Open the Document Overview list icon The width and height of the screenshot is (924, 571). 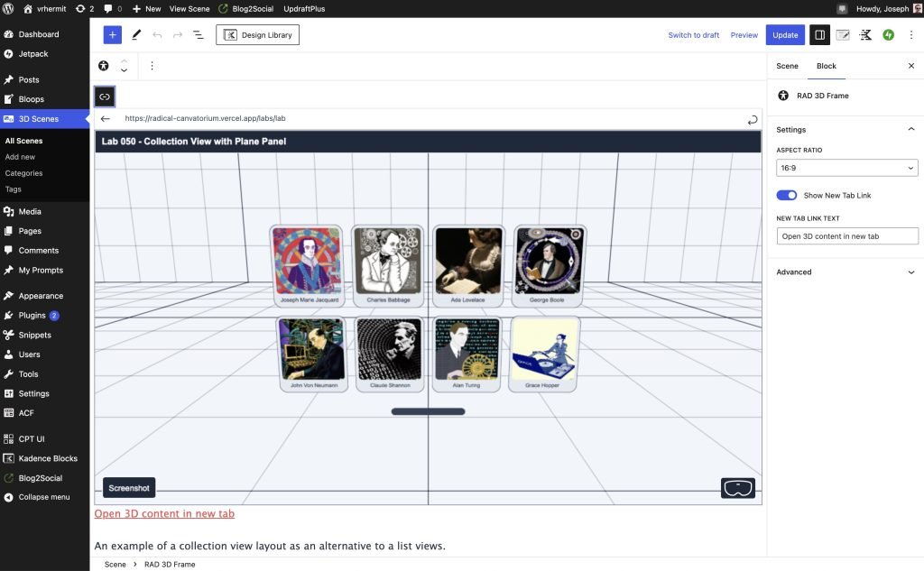[x=199, y=35]
